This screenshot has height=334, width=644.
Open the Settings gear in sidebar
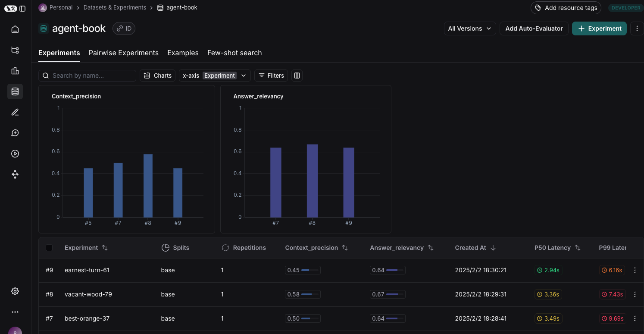[15, 291]
